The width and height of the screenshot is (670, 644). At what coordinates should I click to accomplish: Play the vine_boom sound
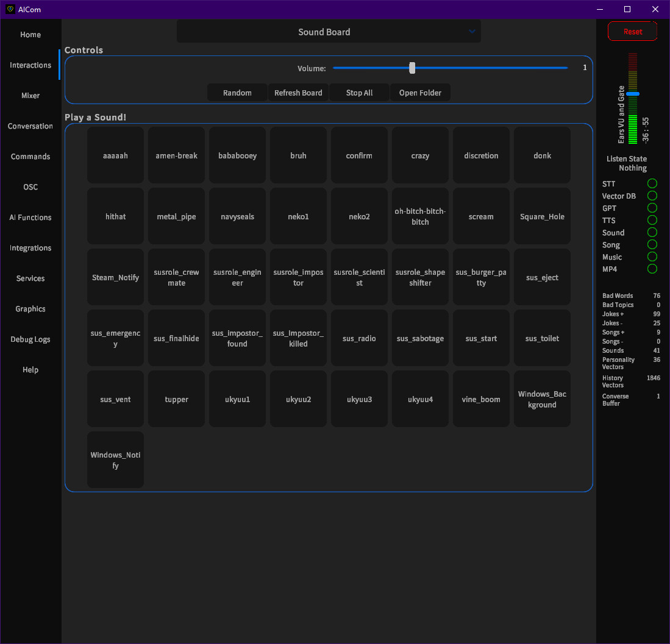(x=481, y=399)
